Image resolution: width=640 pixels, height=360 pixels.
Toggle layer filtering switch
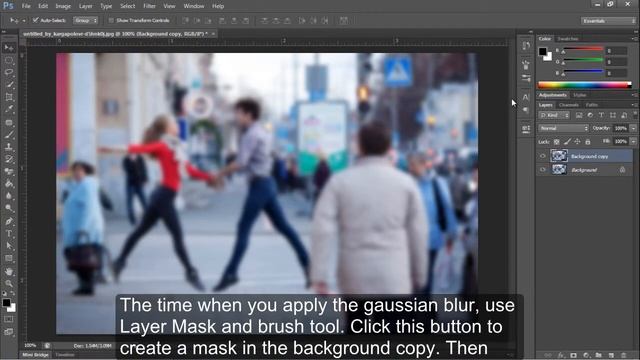(634, 116)
